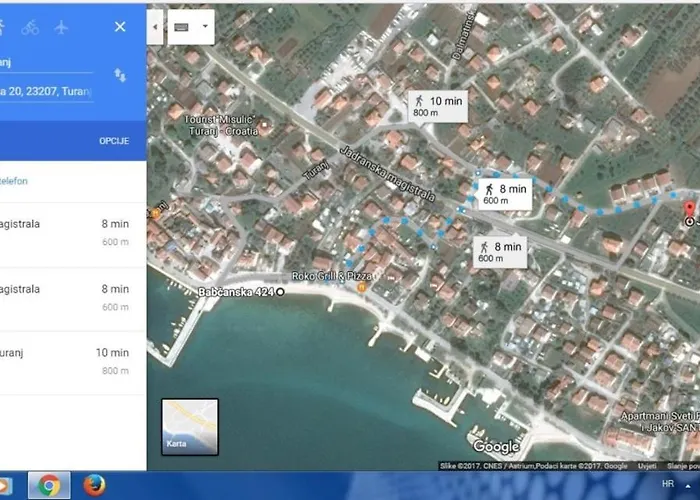Open the input tools dropdown arrow
700x500 pixels.
[x=205, y=27]
